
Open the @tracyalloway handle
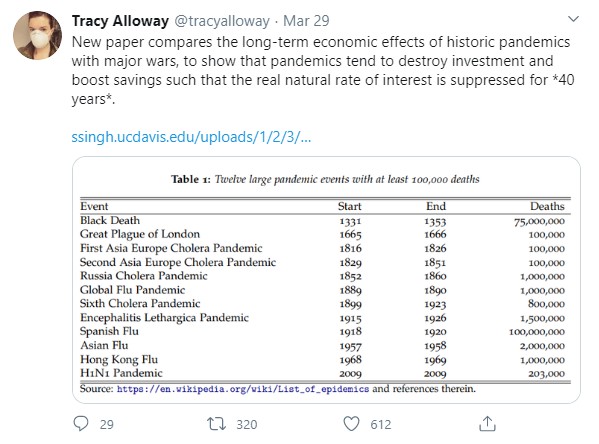(222, 21)
